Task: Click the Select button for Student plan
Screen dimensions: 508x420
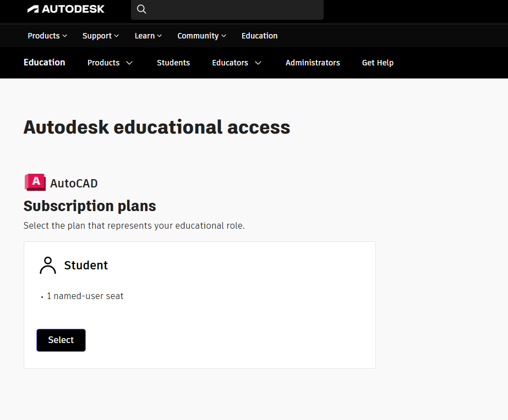Action: pos(61,340)
